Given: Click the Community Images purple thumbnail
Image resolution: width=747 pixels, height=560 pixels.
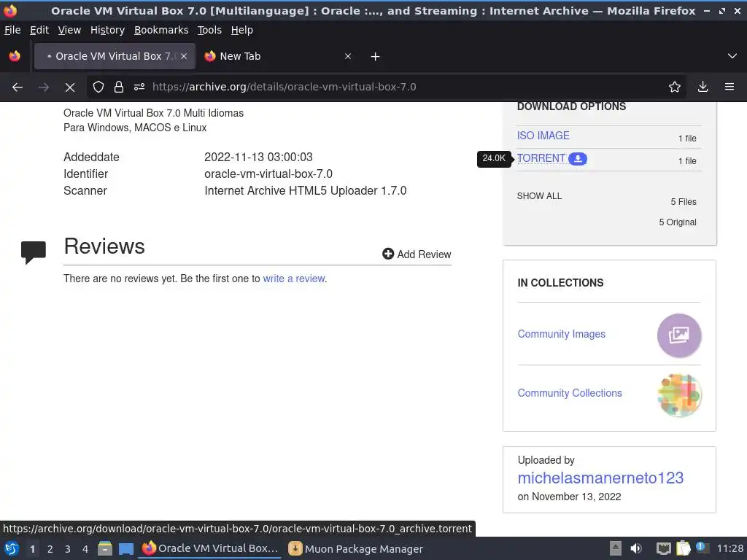Looking at the screenshot, I should point(679,335).
